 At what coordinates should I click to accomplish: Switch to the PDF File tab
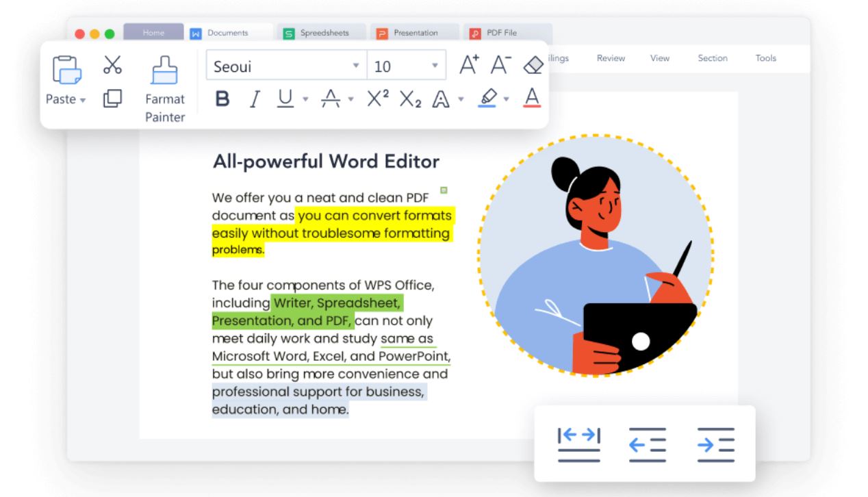(x=507, y=32)
